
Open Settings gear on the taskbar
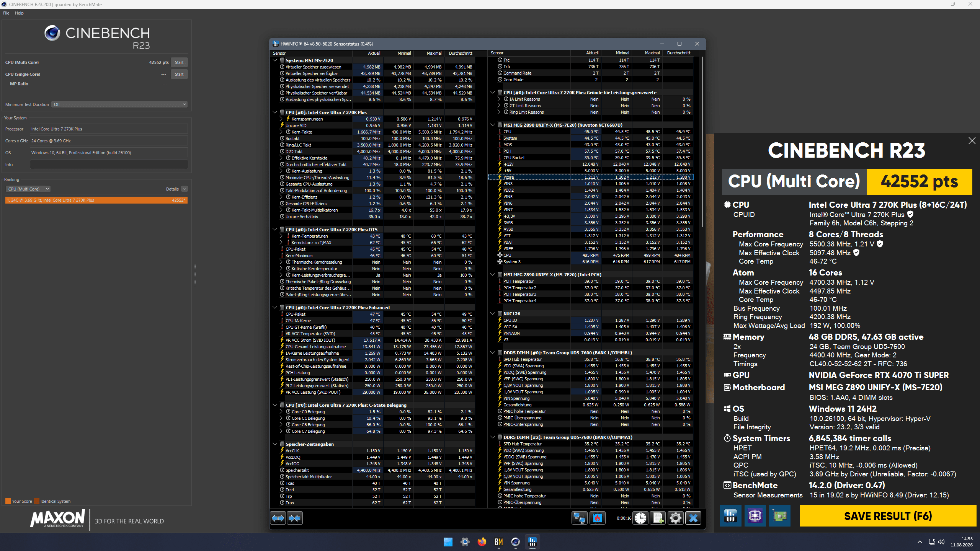click(465, 542)
